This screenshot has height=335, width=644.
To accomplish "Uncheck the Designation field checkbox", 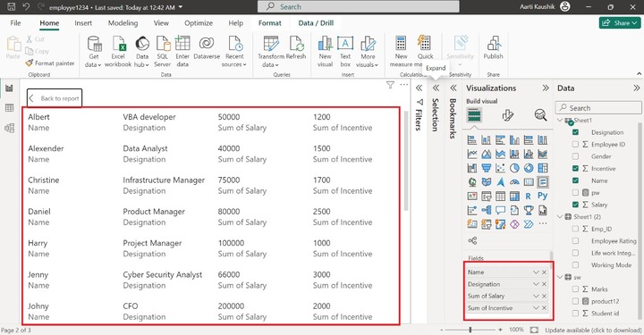I will point(575,132).
